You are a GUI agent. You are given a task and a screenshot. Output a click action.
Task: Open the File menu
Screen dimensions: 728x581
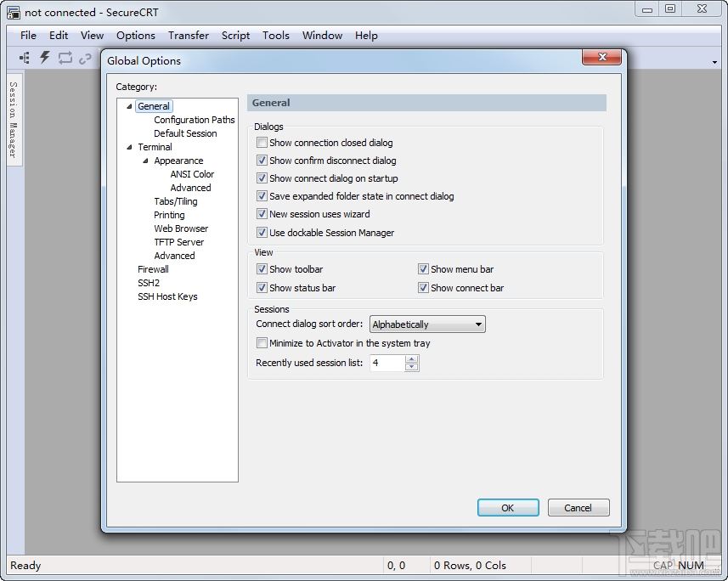coord(28,36)
